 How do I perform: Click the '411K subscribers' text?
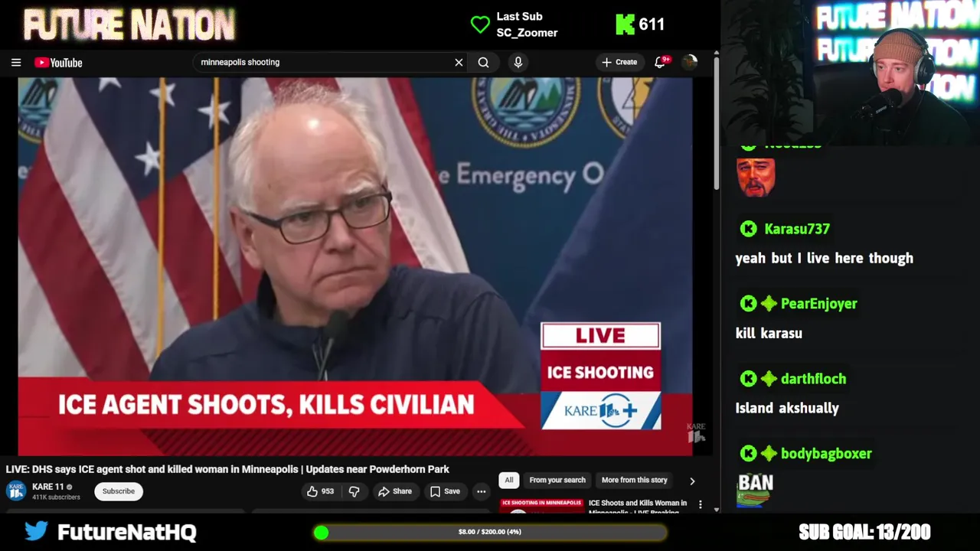56,497
